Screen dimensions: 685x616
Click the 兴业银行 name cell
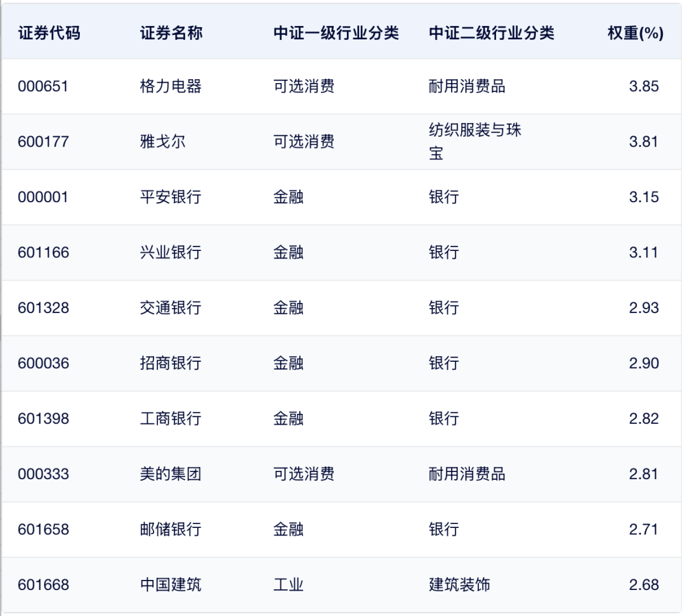click(171, 252)
